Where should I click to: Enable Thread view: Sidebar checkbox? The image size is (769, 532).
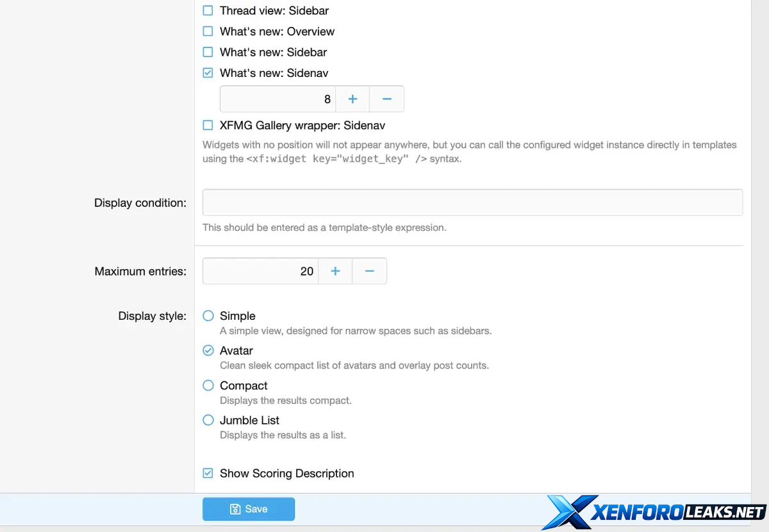point(208,11)
